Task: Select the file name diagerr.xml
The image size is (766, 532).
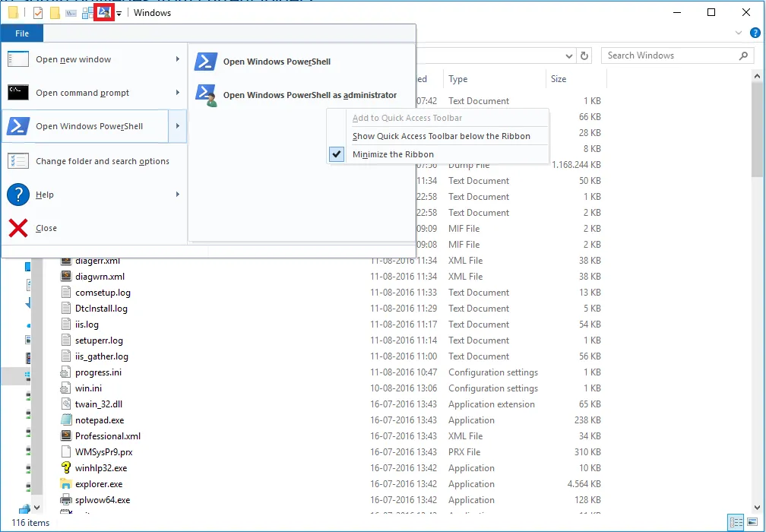Action: 98,261
